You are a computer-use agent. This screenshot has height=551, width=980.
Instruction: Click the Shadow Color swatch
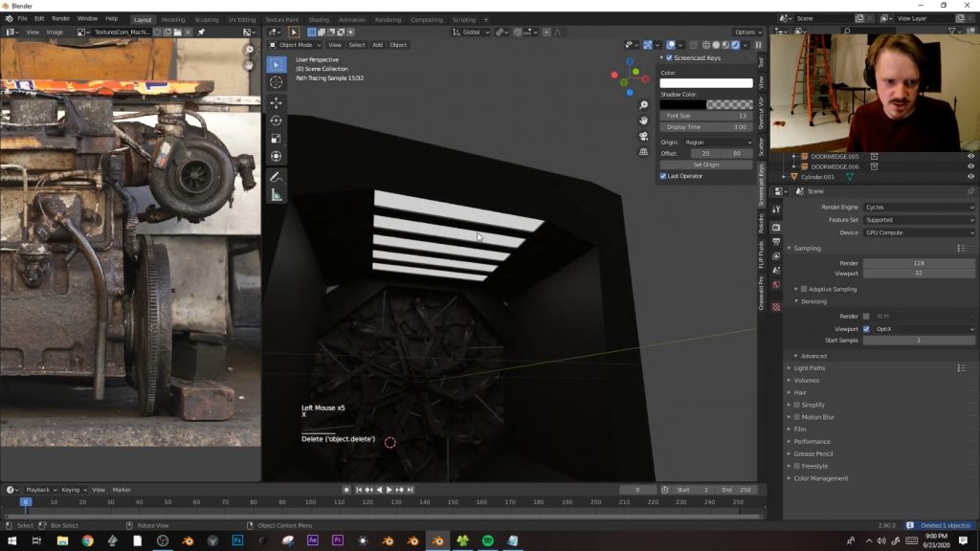[706, 104]
